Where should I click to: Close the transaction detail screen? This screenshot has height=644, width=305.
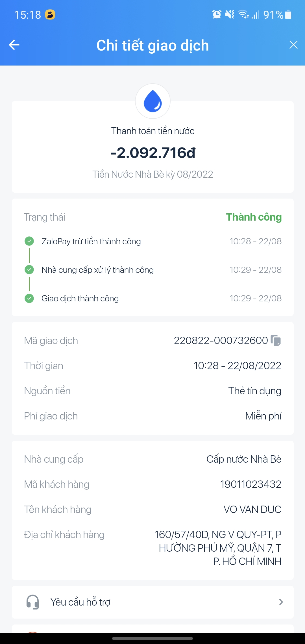point(293,45)
